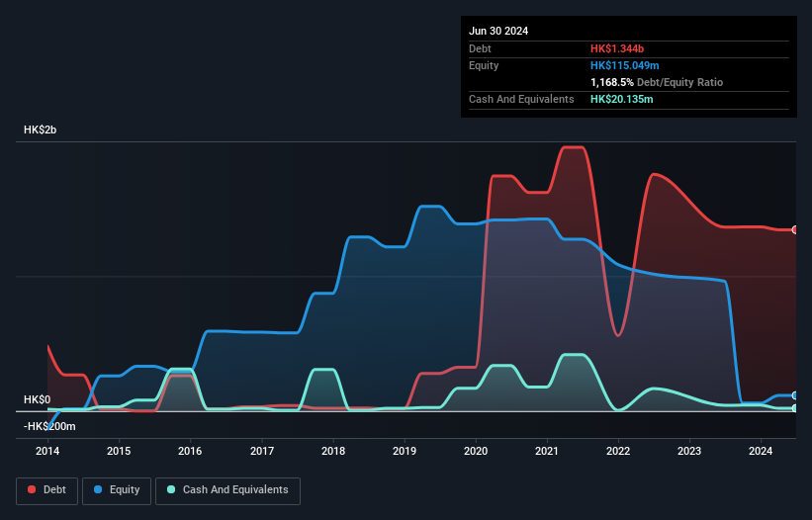The width and height of the screenshot is (812, 520).
Task: Click the 1,168.5% Debt/Equity Ratio text
Action: point(657,82)
